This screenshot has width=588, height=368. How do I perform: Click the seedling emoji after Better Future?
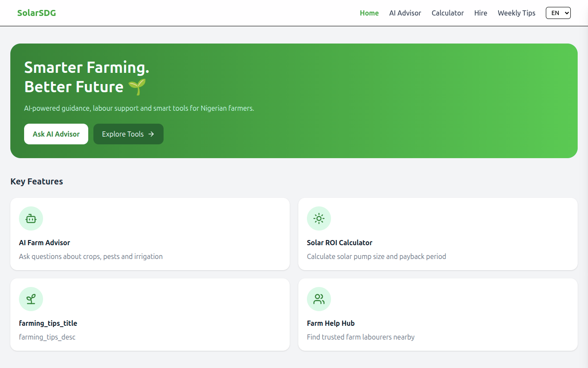(137, 87)
